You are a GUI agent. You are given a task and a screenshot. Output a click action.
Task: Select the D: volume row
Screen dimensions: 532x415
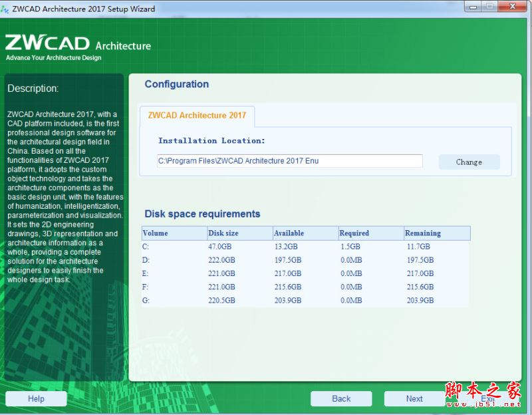point(306,260)
